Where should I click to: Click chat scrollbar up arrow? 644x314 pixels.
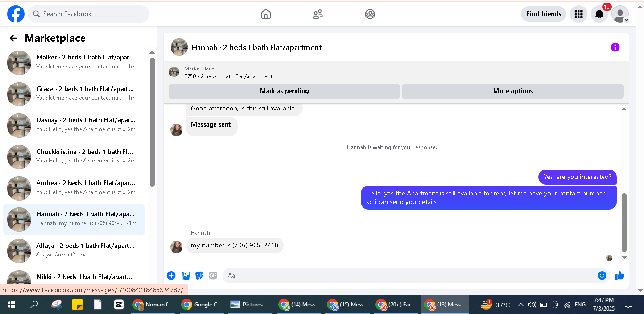pos(624,109)
